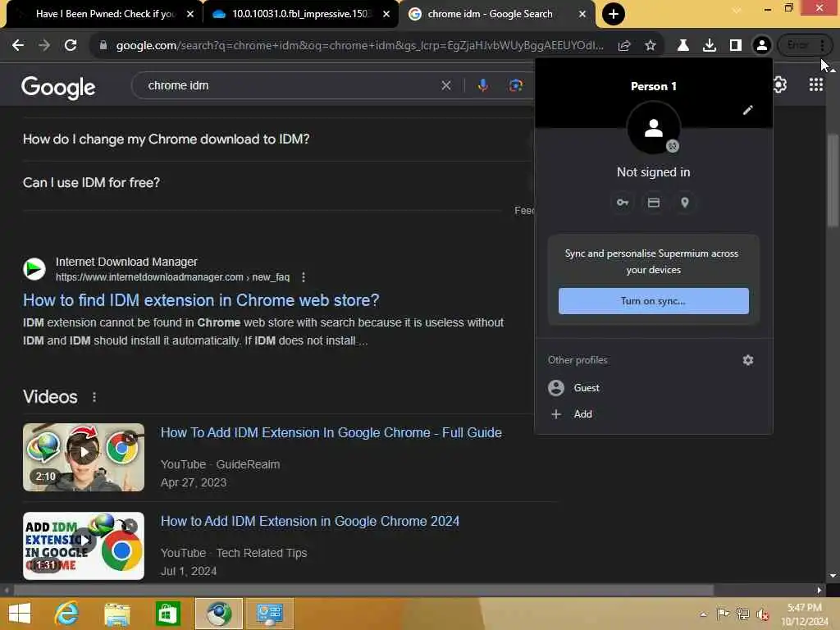Switch to Have I Been Pwned tab
The image size is (840, 630).
point(104,14)
